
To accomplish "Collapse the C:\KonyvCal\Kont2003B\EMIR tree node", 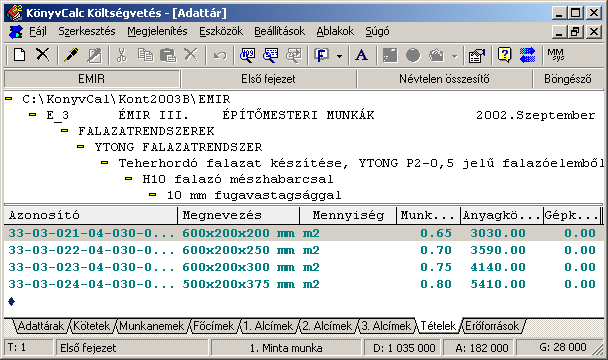I will (9, 99).
